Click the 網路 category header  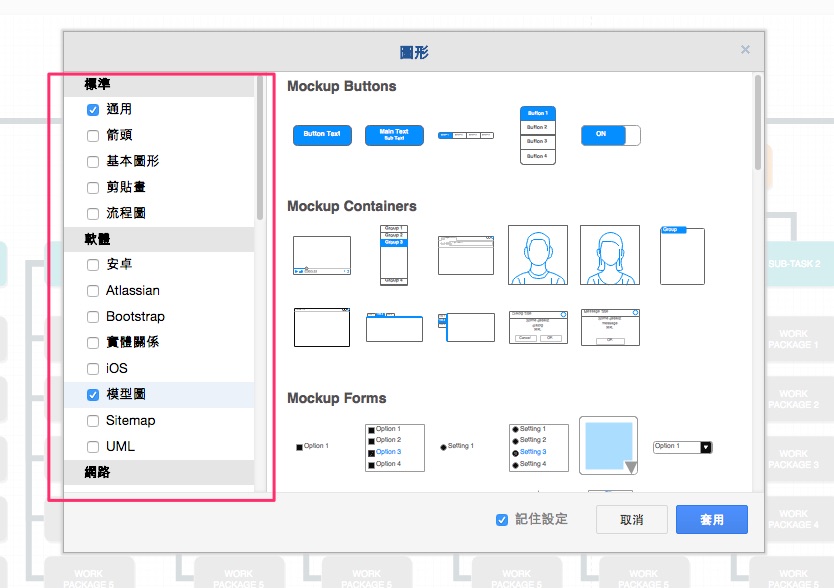coord(159,473)
